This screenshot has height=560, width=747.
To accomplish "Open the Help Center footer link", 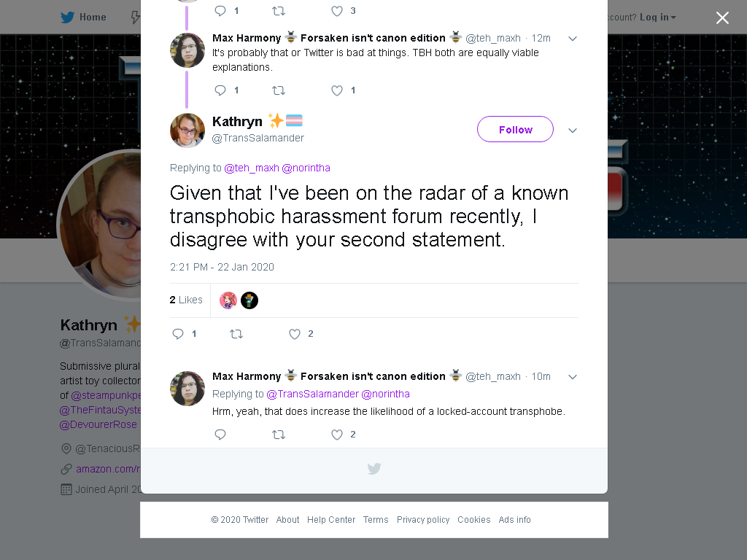I will [331, 519].
